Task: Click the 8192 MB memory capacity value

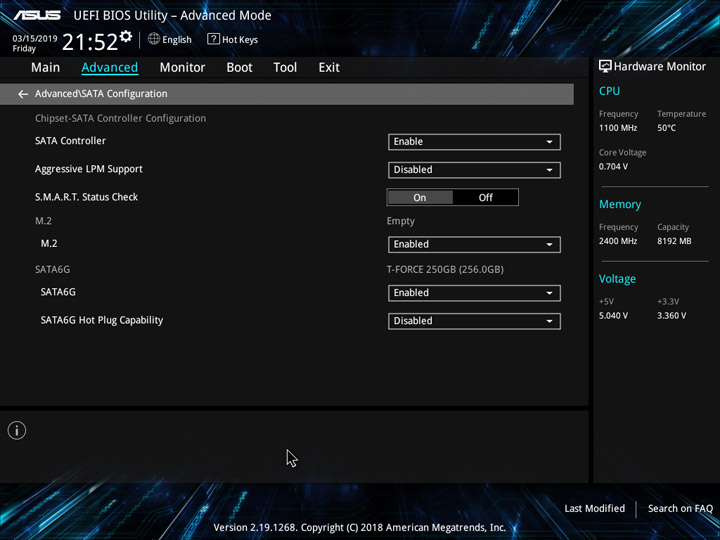Action: pyautogui.click(x=674, y=241)
